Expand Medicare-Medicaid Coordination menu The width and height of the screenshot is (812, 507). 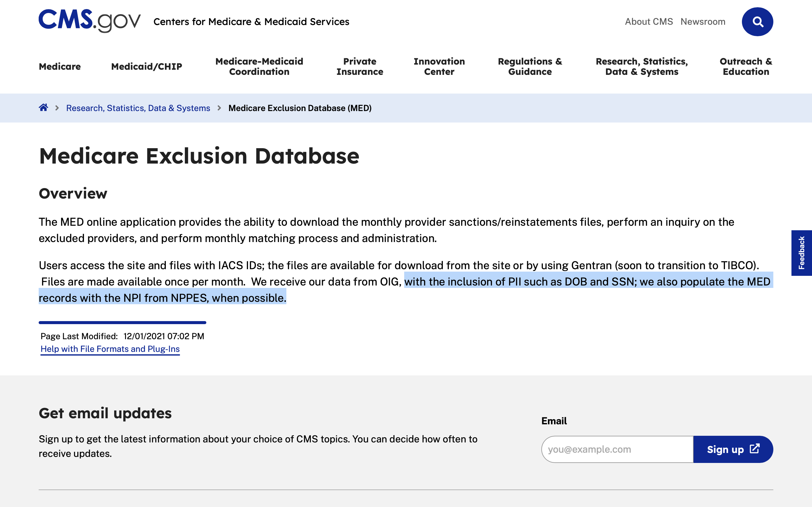click(259, 66)
